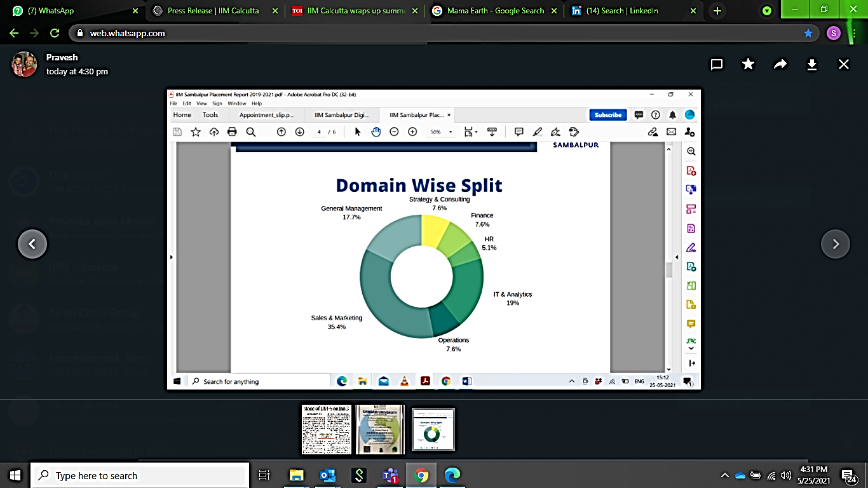Go to the next image

835,244
